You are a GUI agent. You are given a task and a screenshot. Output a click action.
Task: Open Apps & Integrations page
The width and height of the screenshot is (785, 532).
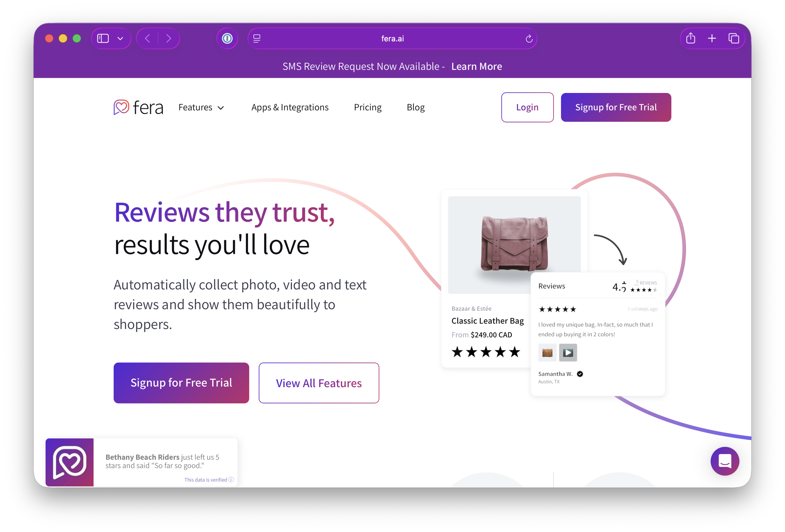290,107
